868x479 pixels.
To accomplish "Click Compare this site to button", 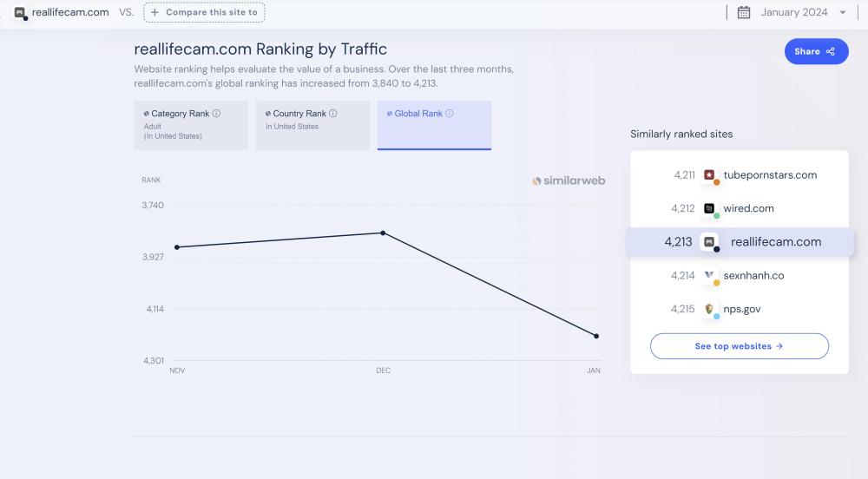I will coord(205,12).
